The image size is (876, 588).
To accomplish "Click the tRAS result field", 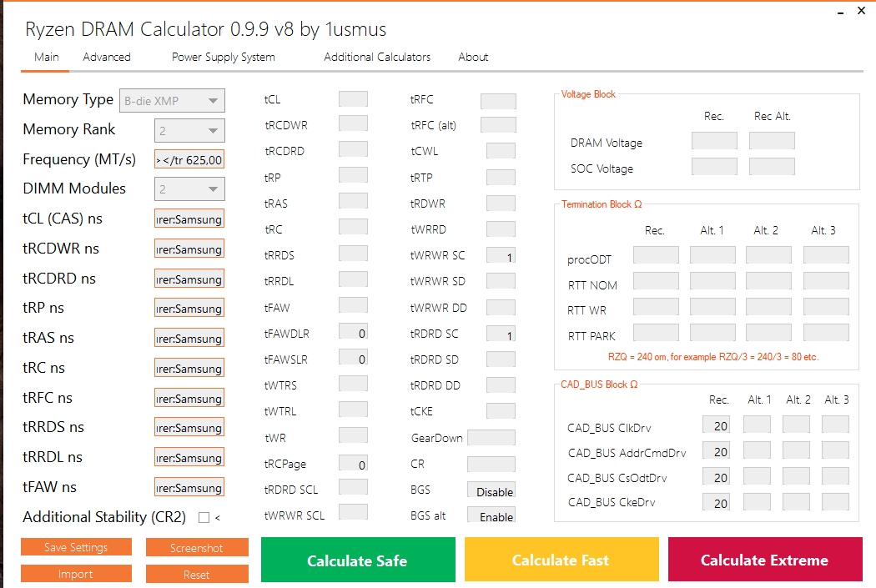I will 353,201.
